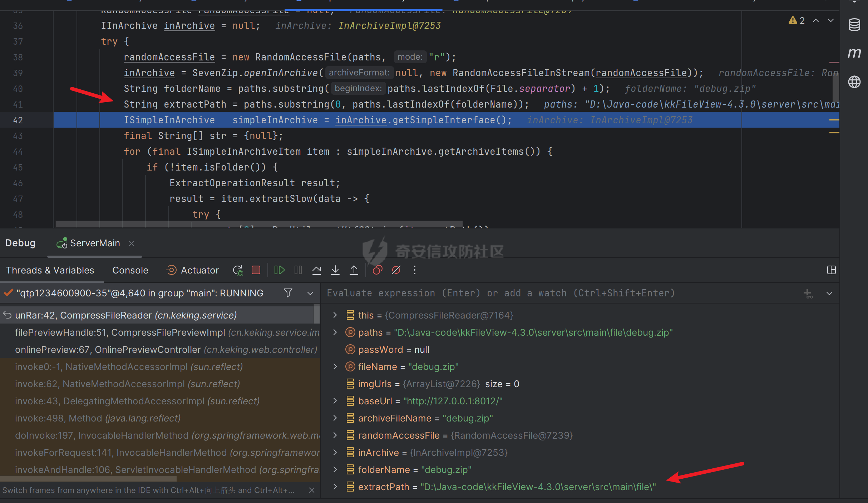The image size is (868, 503).
Task: Expand the baseUrl variable node
Action: (335, 401)
